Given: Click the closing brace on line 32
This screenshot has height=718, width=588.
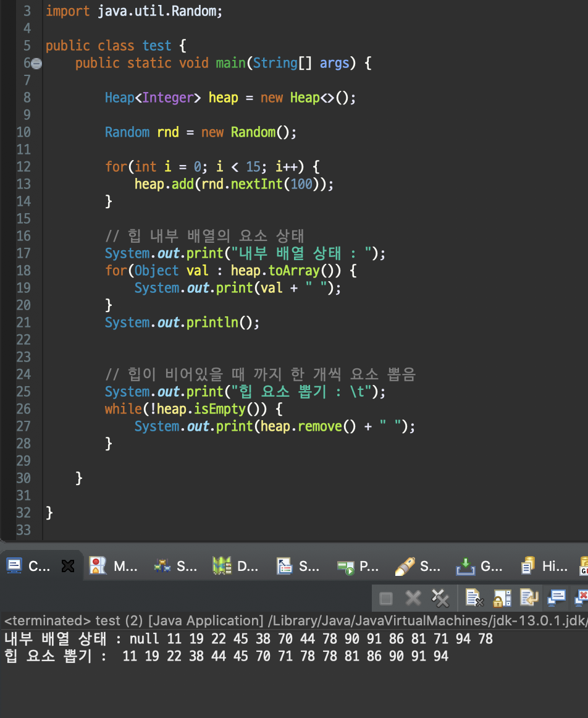Looking at the screenshot, I should tap(49, 513).
